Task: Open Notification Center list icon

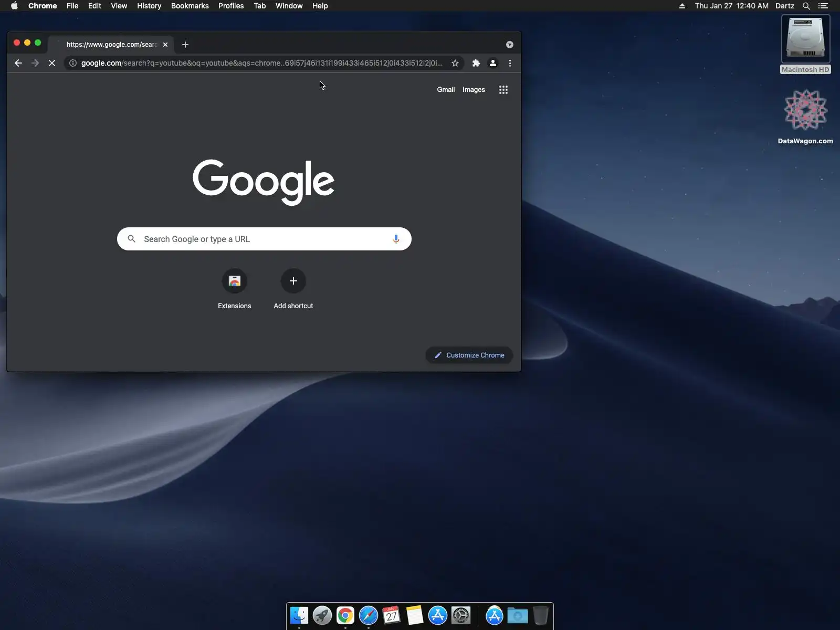Action: coord(823,6)
